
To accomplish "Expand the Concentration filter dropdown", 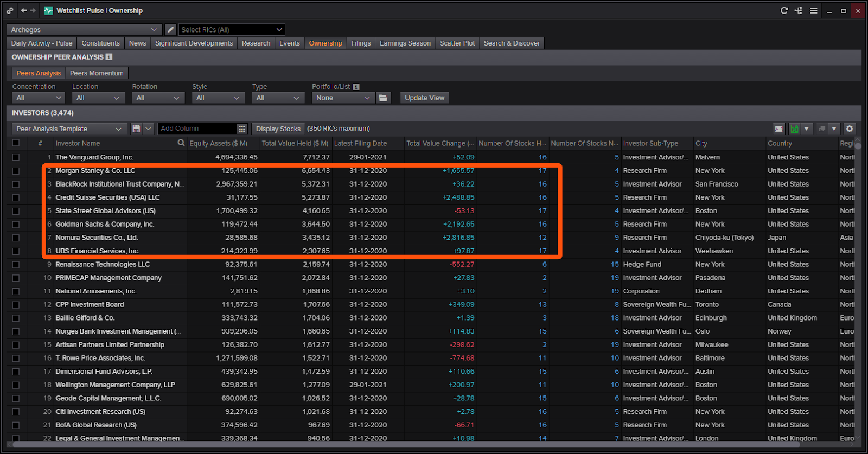I will [38, 98].
